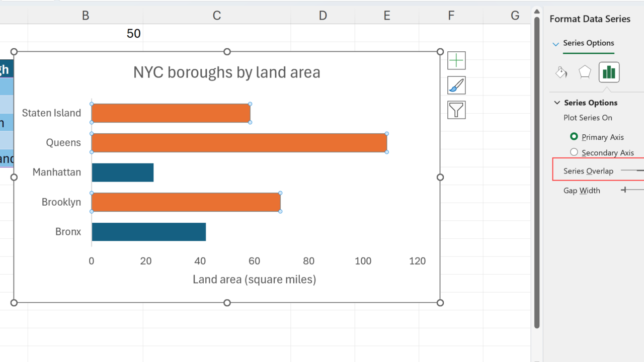Switch to Fill & Line paint bucket tab
Viewport: 644px width, 362px height.
click(x=561, y=72)
